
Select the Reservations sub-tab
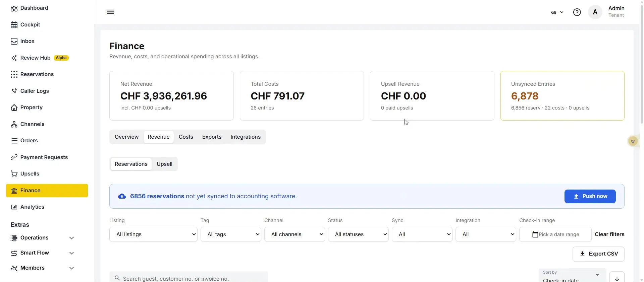coord(131,164)
